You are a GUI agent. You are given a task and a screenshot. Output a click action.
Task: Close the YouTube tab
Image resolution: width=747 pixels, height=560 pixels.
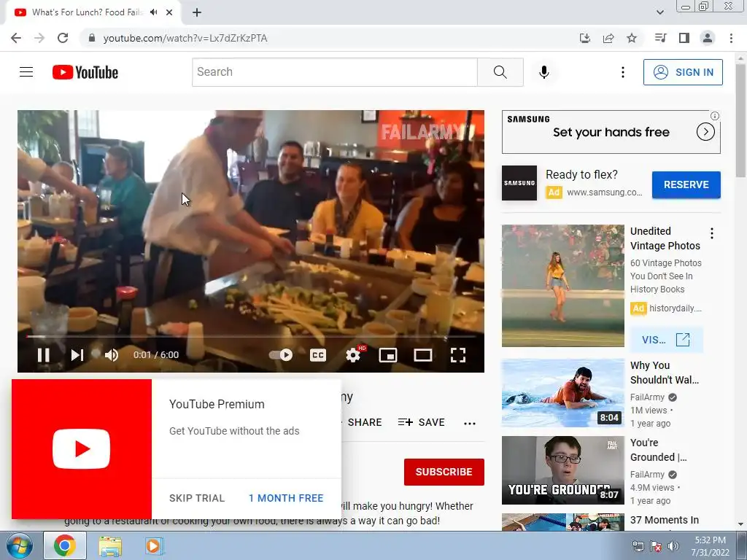(x=169, y=12)
